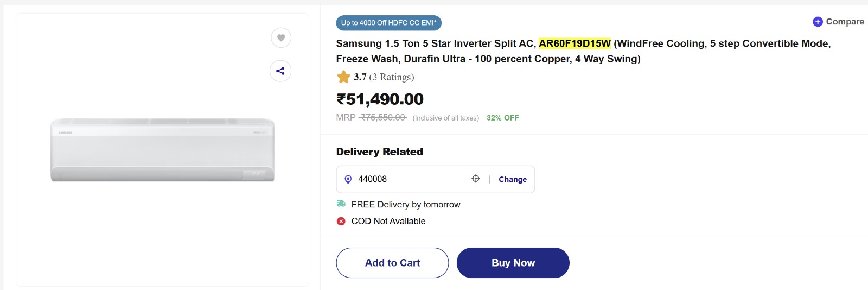868x290 pixels.
Task: Click Change to update the pincode
Action: click(513, 179)
